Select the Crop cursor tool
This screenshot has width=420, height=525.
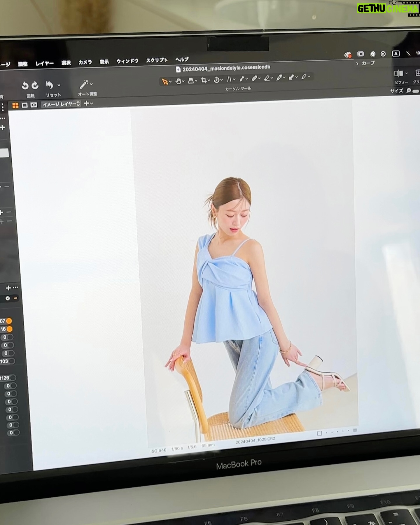pos(204,80)
